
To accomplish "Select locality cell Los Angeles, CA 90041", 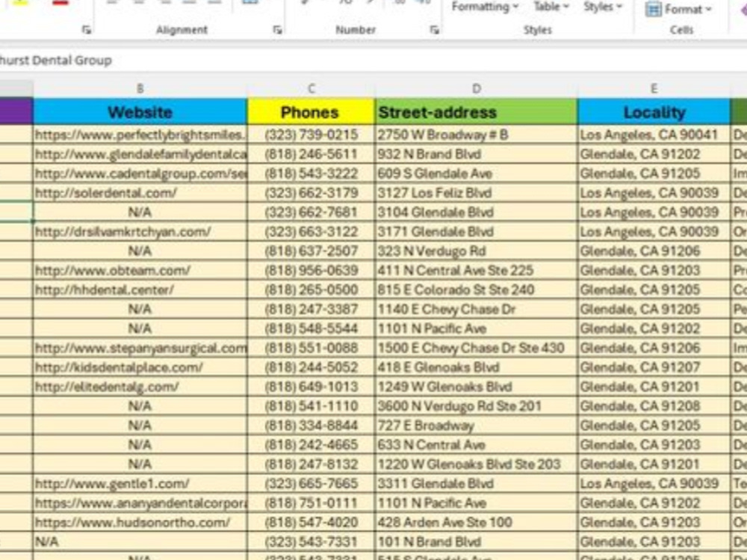I will point(654,134).
